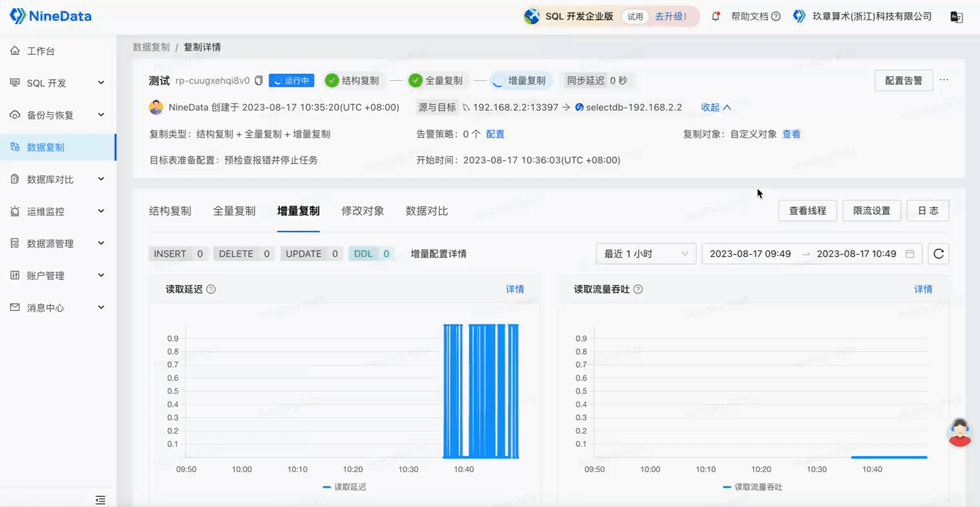Click 查看 link next to 复制对象
Viewport: 980px width, 507px height.
[791, 134]
